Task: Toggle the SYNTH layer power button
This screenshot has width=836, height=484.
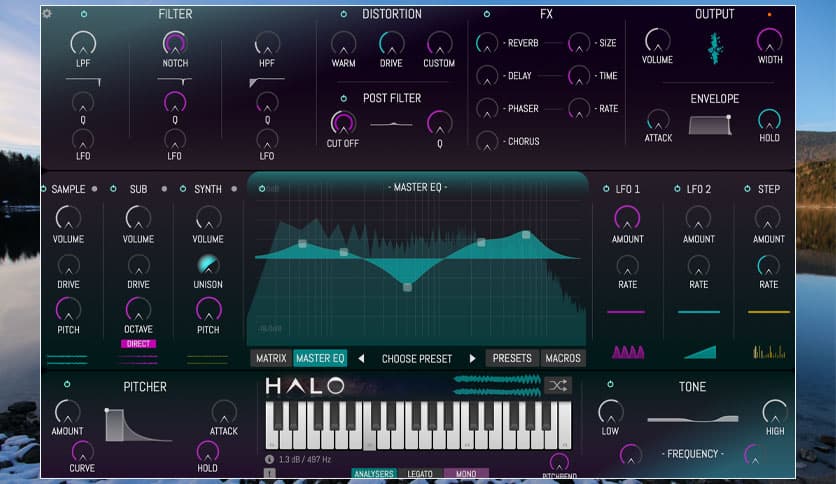Action: point(183,189)
